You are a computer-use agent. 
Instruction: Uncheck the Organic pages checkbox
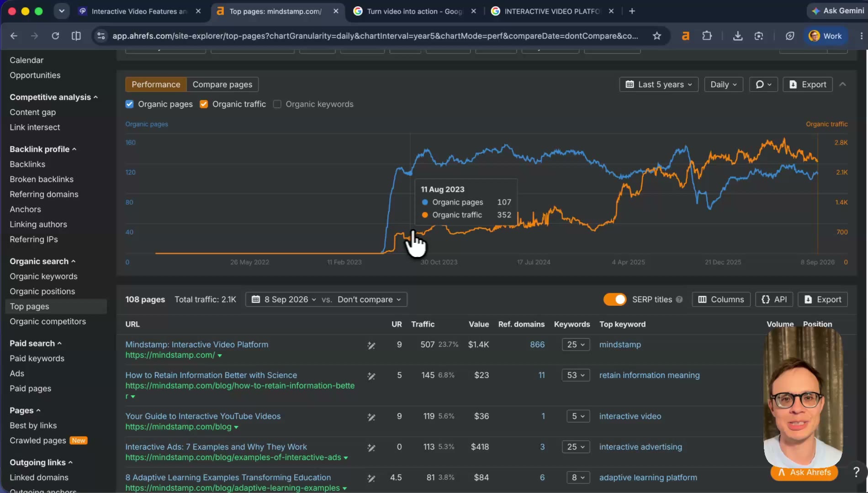pyautogui.click(x=129, y=104)
